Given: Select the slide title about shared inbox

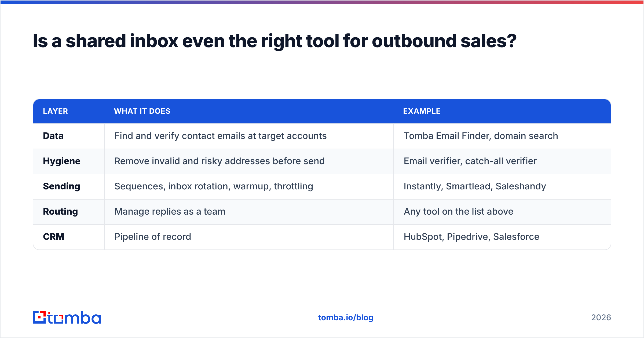Looking at the screenshot, I should [x=275, y=41].
